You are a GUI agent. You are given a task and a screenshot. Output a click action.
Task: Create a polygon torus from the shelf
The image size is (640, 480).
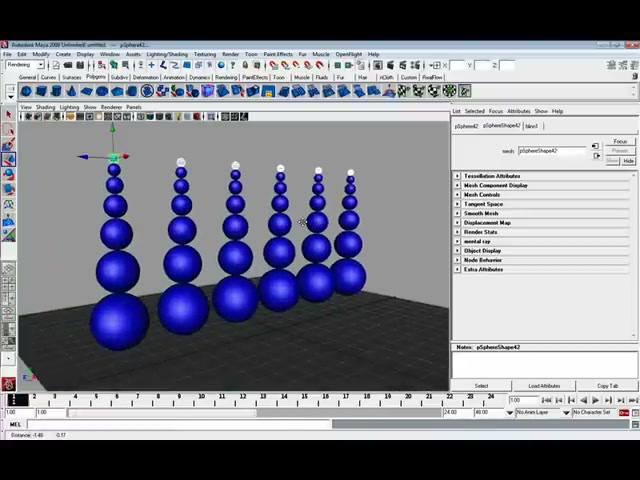[102, 91]
